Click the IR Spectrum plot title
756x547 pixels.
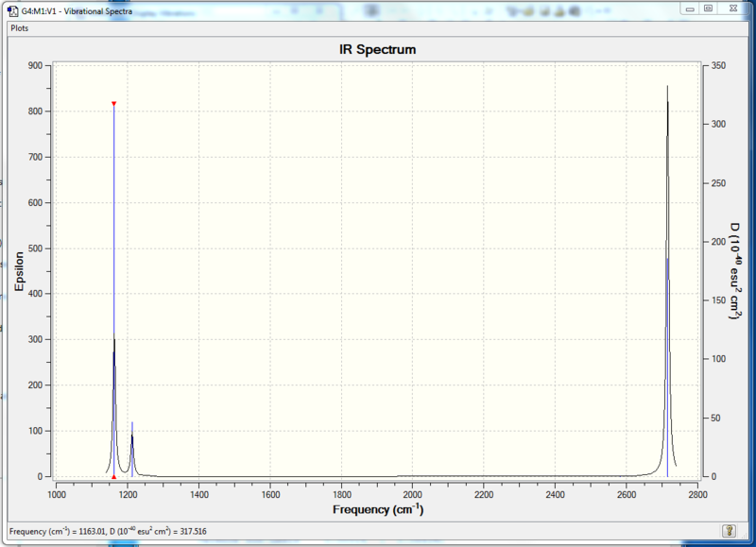pyautogui.click(x=377, y=50)
